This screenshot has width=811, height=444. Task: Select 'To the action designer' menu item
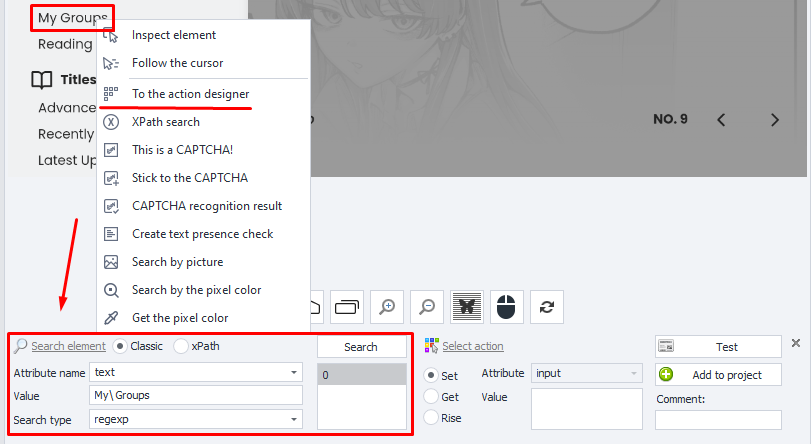coord(190,93)
